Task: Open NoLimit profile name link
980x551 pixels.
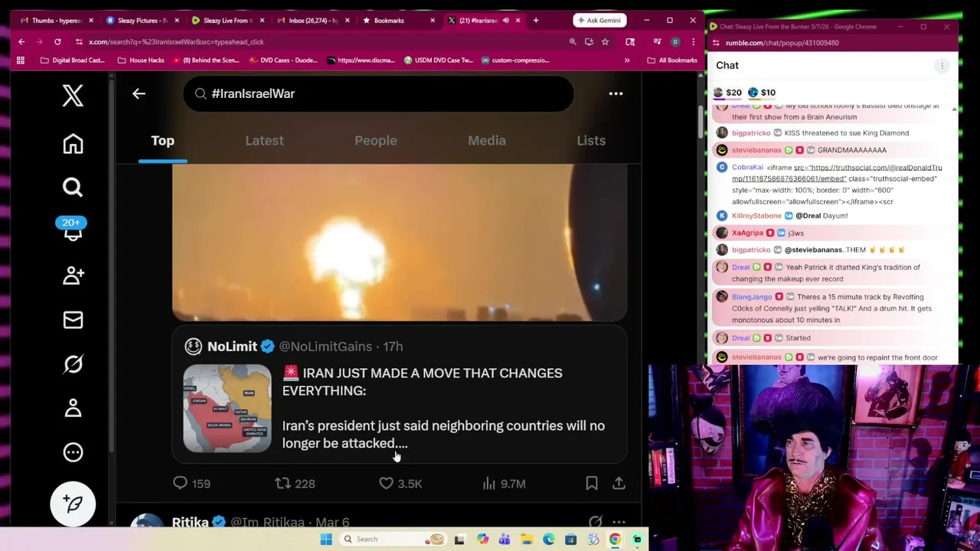Action: coord(232,347)
